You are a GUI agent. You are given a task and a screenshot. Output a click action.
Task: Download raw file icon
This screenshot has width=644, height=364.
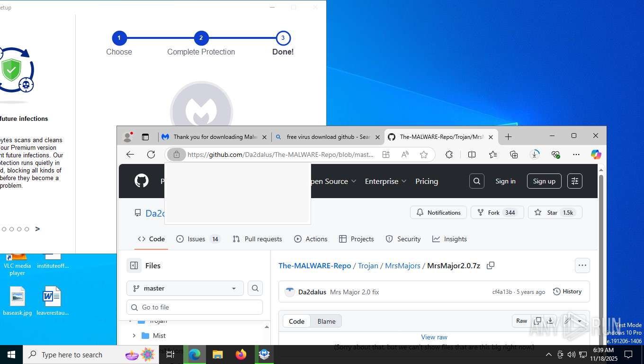pos(550,321)
